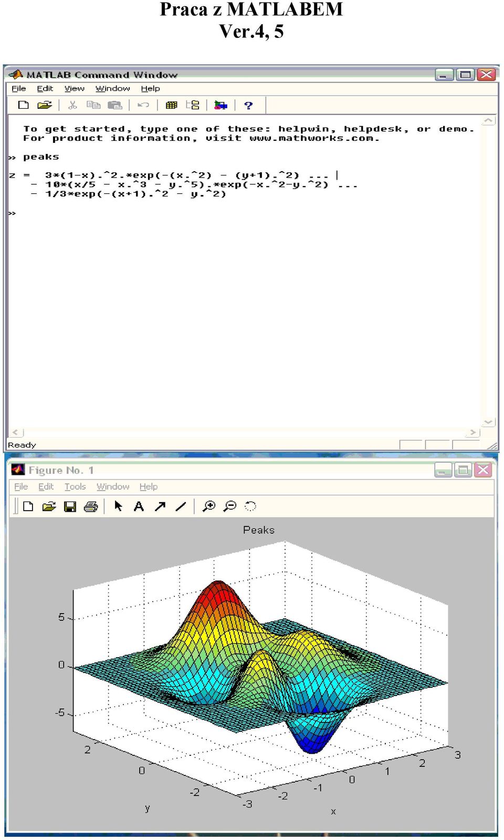
Task: Open the Workspace Browser icon
Action: click(x=171, y=105)
